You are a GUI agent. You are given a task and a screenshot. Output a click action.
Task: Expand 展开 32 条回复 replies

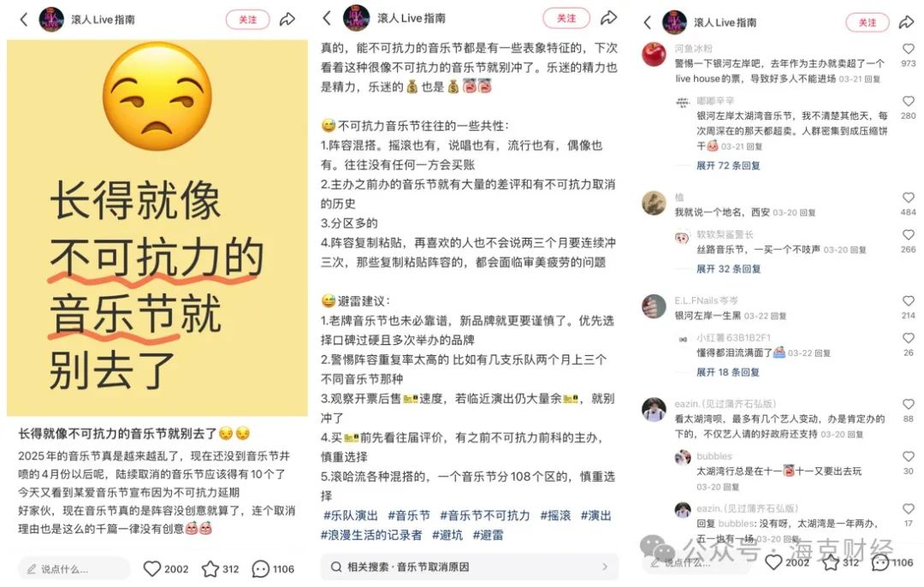[x=728, y=269]
